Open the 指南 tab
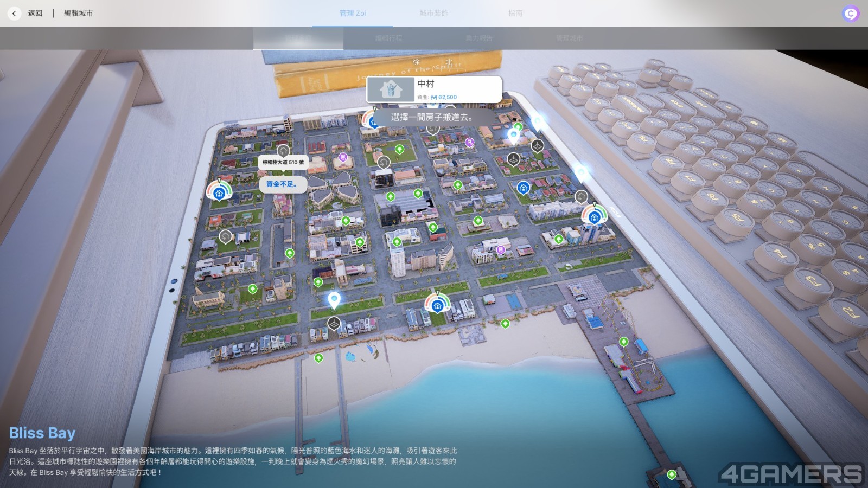868x488 pixels. tap(515, 13)
